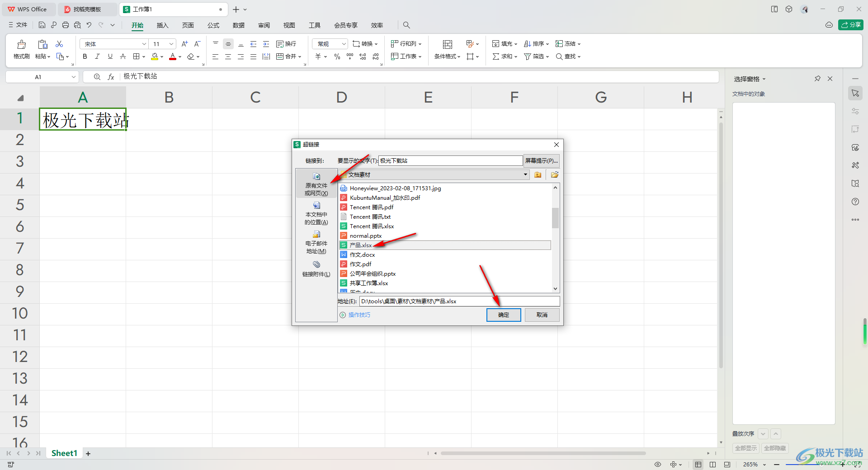Open the 文档素材 folder dropdown
This screenshot has height=470, width=868.
pyautogui.click(x=525, y=175)
